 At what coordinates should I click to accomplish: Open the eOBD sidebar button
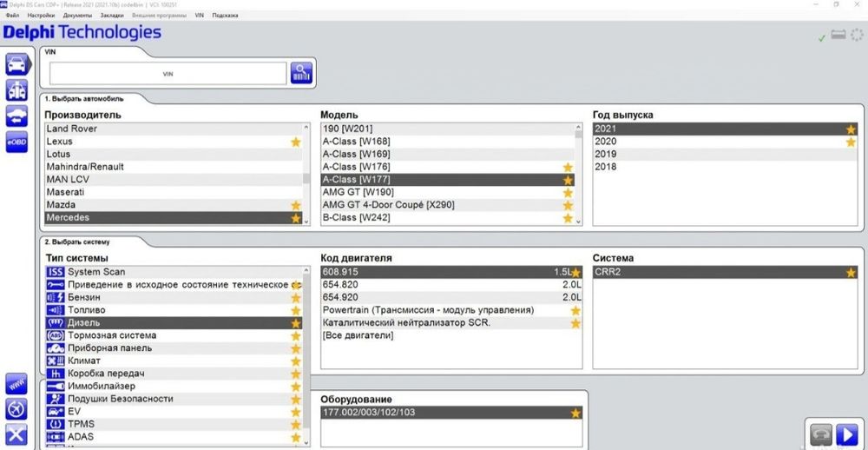click(16, 142)
